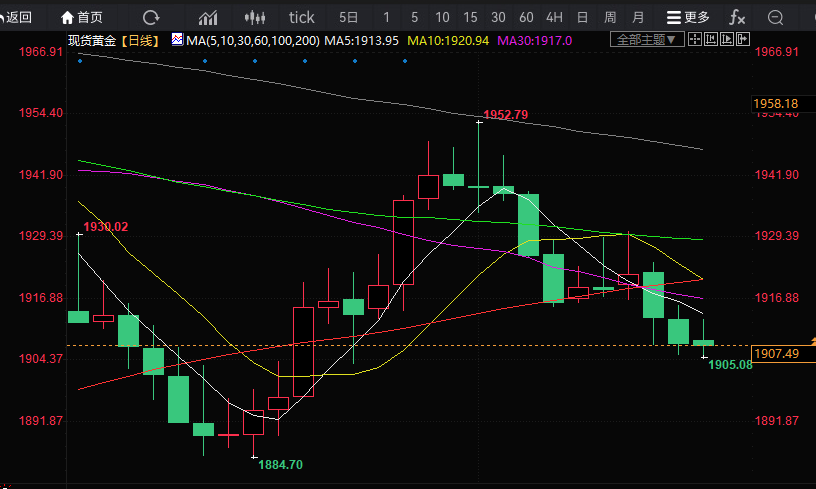Click the refresh icon in the toolbar
This screenshot has width=816, height=489.
[x=151, y=17]
